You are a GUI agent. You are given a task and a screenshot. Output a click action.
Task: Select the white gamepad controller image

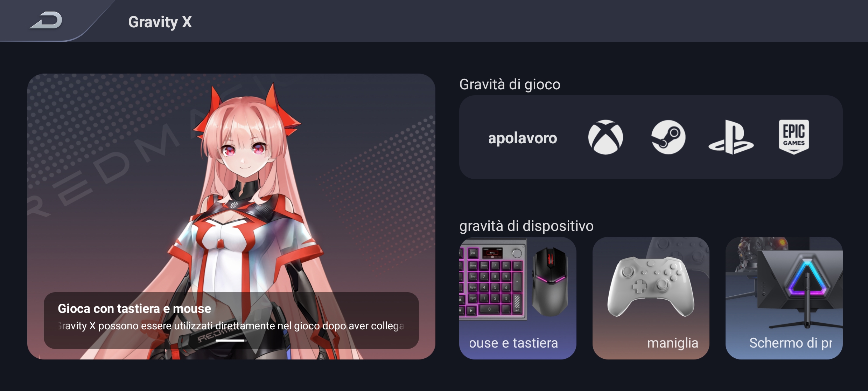[x=651, y=286]
